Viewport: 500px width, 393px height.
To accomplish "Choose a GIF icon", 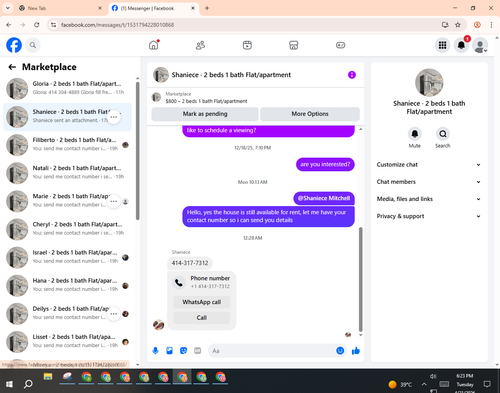I will click(x=198, y=351).
